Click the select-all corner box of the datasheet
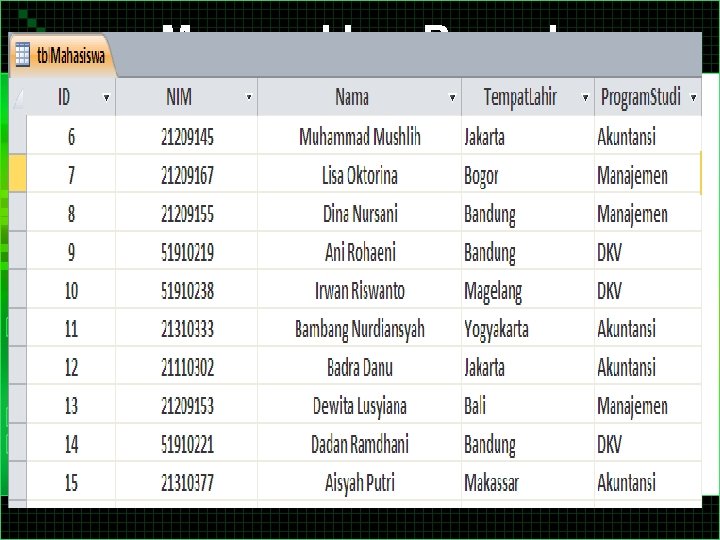 pos(18,97)
